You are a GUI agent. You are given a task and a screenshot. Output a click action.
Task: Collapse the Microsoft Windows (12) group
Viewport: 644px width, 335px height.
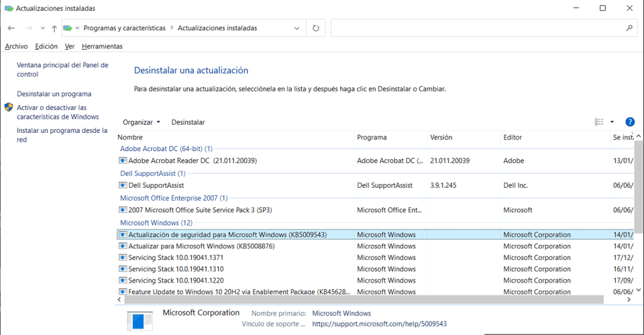coord(156,223)
